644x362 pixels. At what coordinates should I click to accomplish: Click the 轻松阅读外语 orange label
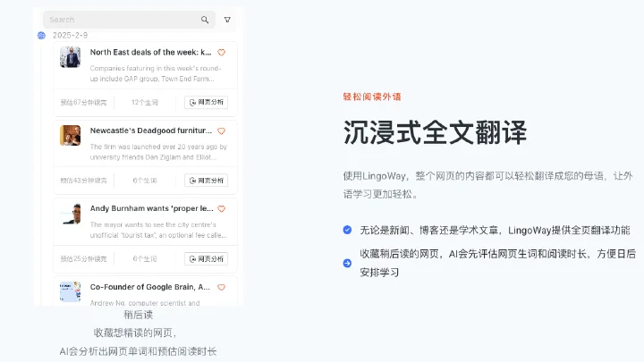[x=372, y=97]
